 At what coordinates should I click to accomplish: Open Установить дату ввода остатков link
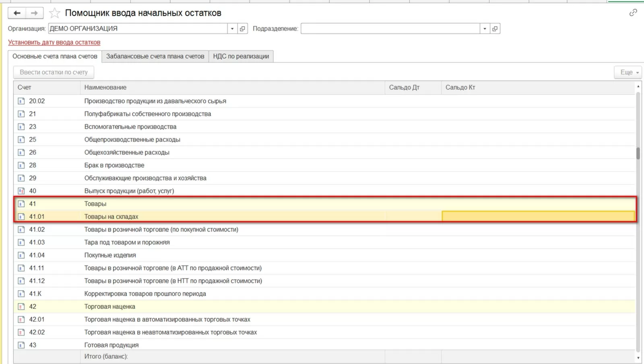(x=54, y=42)
